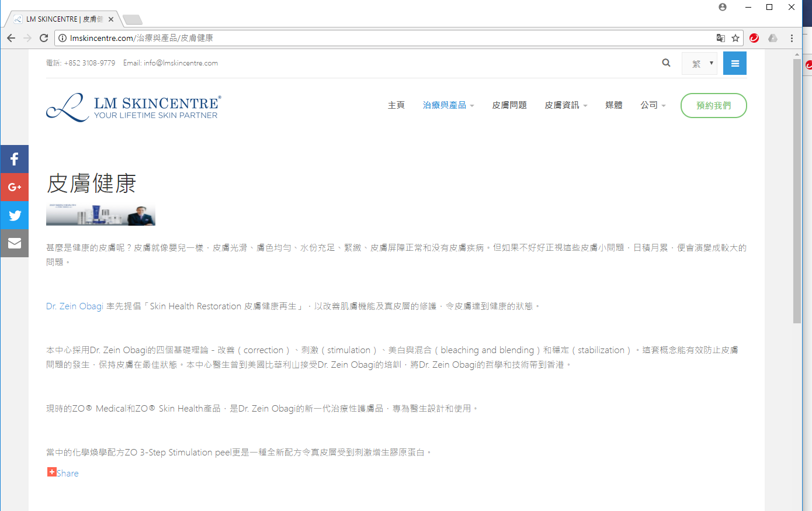Click the Share text link
Screen dimensions: 812x511
click(67, 474)
